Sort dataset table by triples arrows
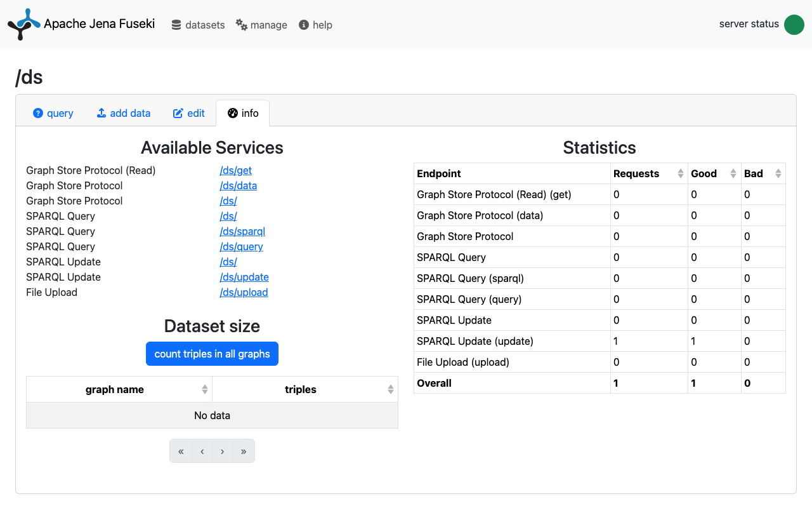 point(391,389)
